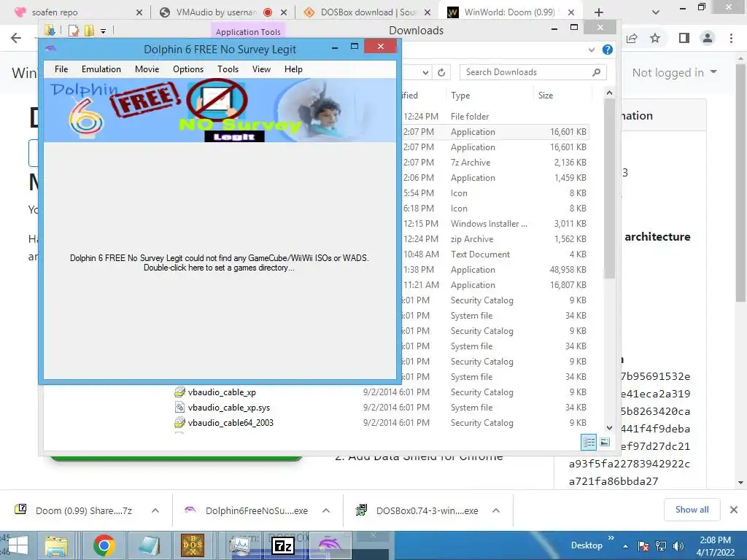Switch to large icons view in Explorer
Viewport: 747px width, 560px height.
(605, 442)
